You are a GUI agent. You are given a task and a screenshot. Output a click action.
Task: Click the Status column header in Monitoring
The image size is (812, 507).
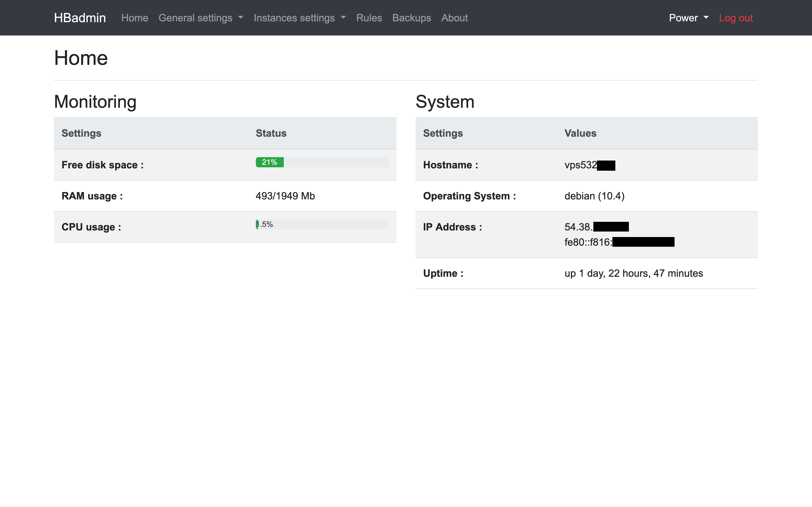(x=271, y=133)
